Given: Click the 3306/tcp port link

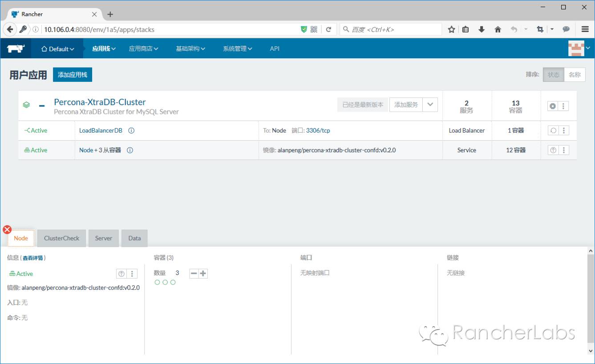Looking at the screenshot, I should coord(318,130).
